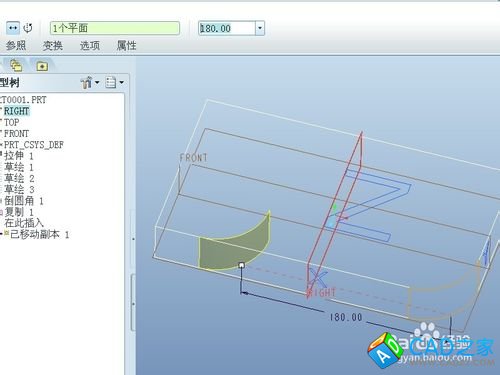This screenshot has height=375, width=500.
Task: Click the 180.00 offset value field
Action: pos(227,28)
